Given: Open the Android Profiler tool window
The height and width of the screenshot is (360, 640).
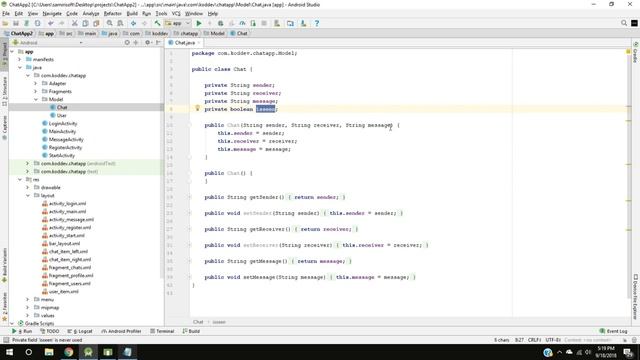Looking at the screenshot, I should pyautogui.click(x=121, y=331).
